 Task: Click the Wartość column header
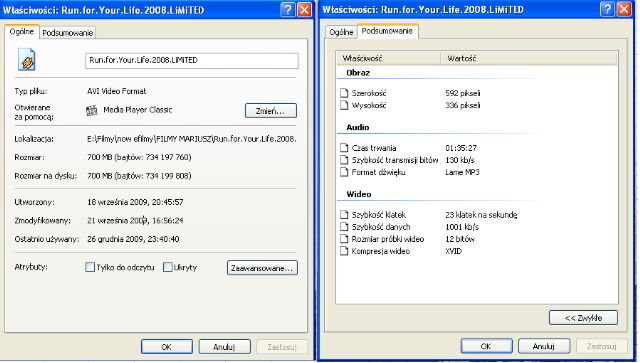coord(529,58)
